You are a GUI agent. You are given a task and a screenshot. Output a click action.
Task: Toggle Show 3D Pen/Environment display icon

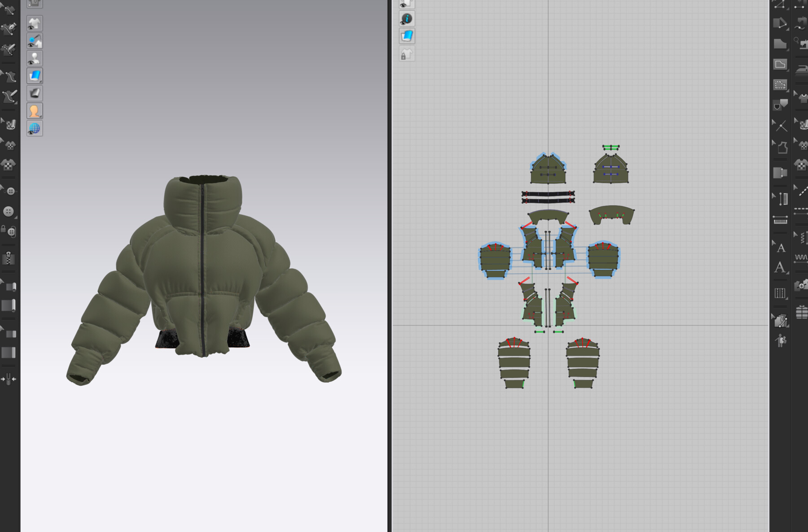(x=34, y=41)
